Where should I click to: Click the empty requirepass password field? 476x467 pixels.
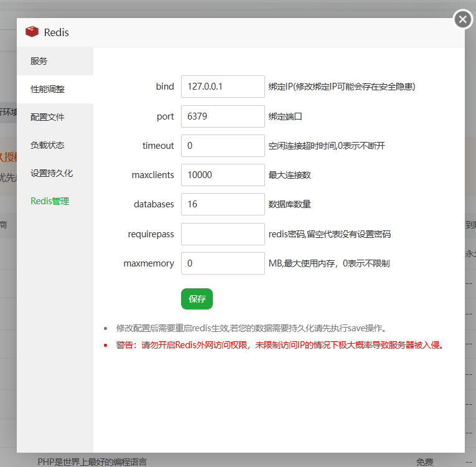click(223, 234)
